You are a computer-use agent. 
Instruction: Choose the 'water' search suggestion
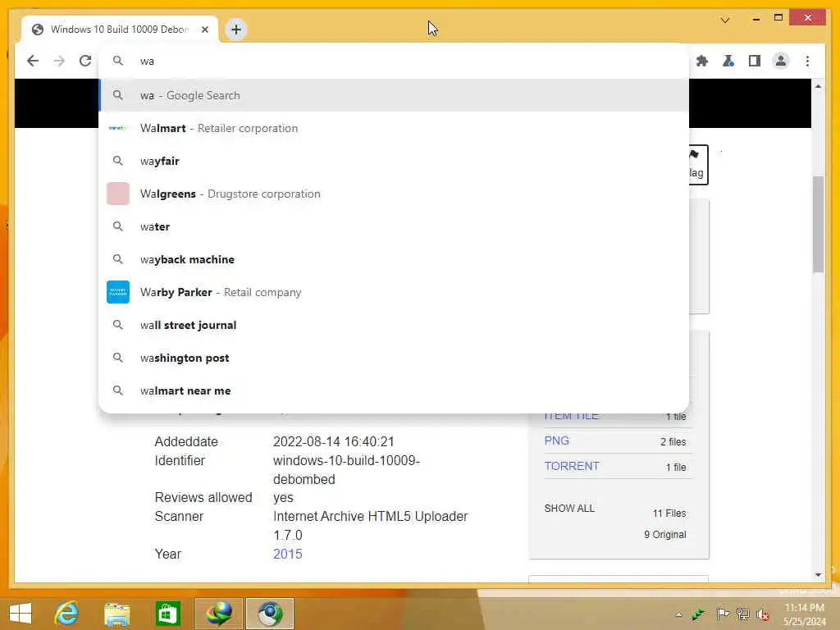pyautogui.click(x=394, y=226)
